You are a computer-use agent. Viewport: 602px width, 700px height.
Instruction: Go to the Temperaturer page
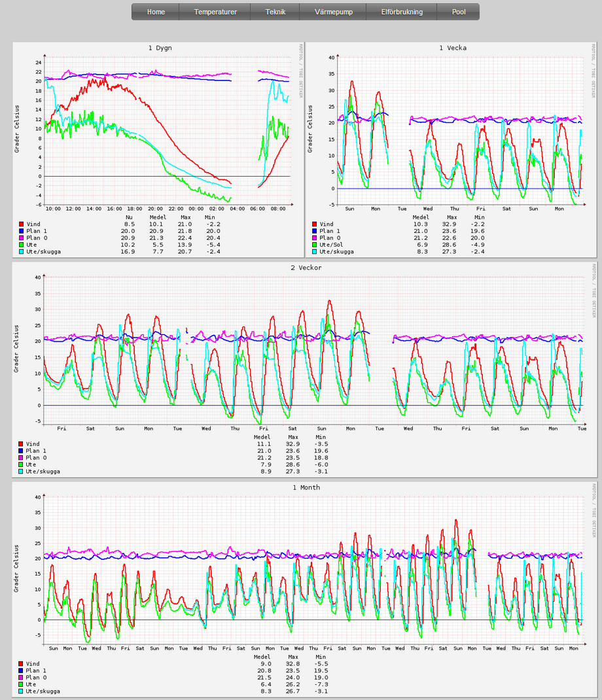[215, 12]
